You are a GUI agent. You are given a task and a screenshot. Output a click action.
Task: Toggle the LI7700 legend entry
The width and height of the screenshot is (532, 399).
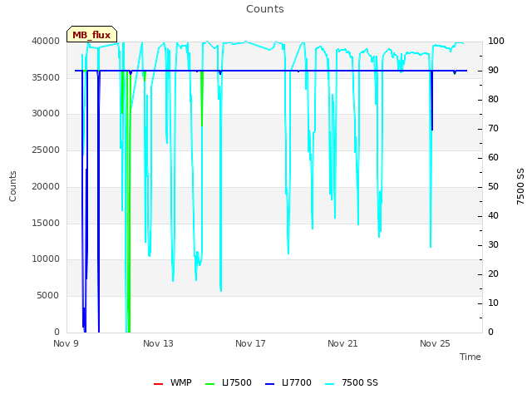coord(288,382)
